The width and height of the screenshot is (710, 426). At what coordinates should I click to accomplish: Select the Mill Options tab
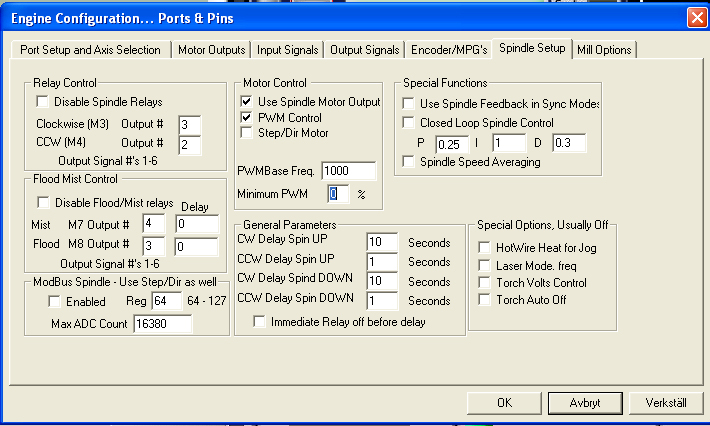[604, 49]
